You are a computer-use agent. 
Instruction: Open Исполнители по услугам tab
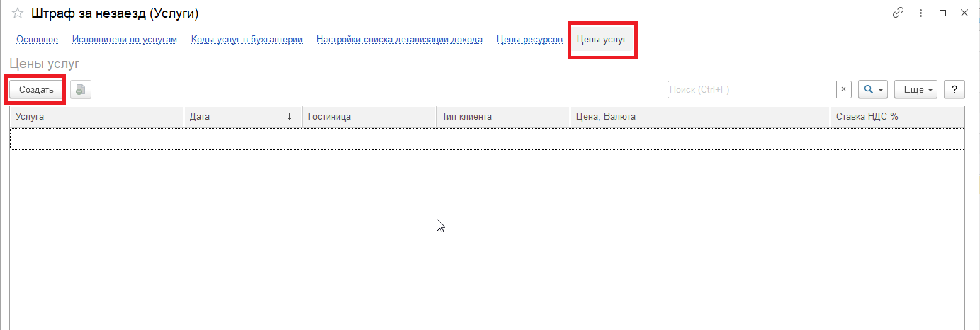pos(125,40)
